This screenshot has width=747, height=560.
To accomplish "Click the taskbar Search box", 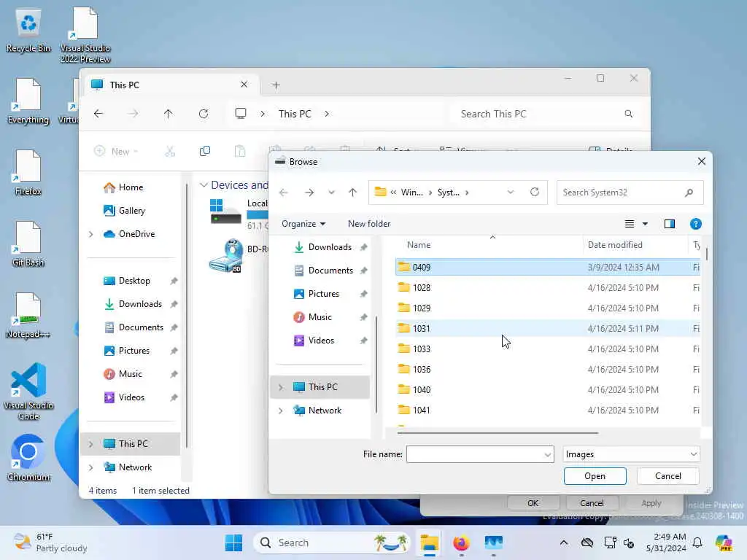I will [x=332, y=542].
